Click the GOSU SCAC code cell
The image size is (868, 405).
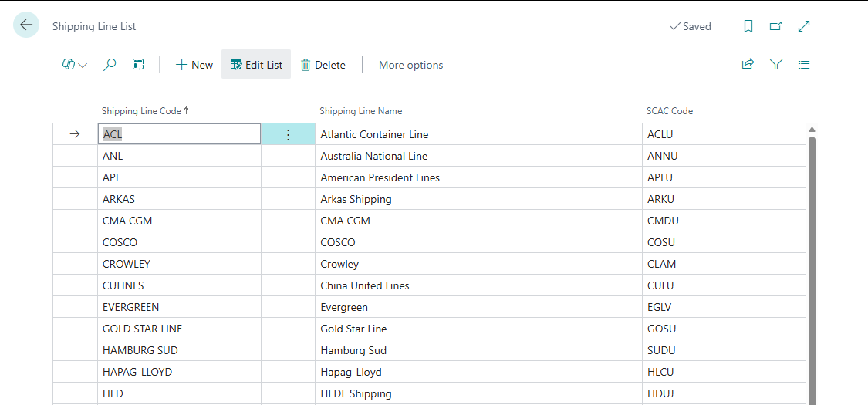(x=724, y=329)
